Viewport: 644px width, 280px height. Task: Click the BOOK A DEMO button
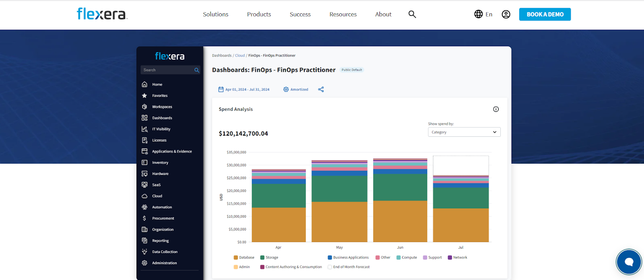[x=545, y=14]
